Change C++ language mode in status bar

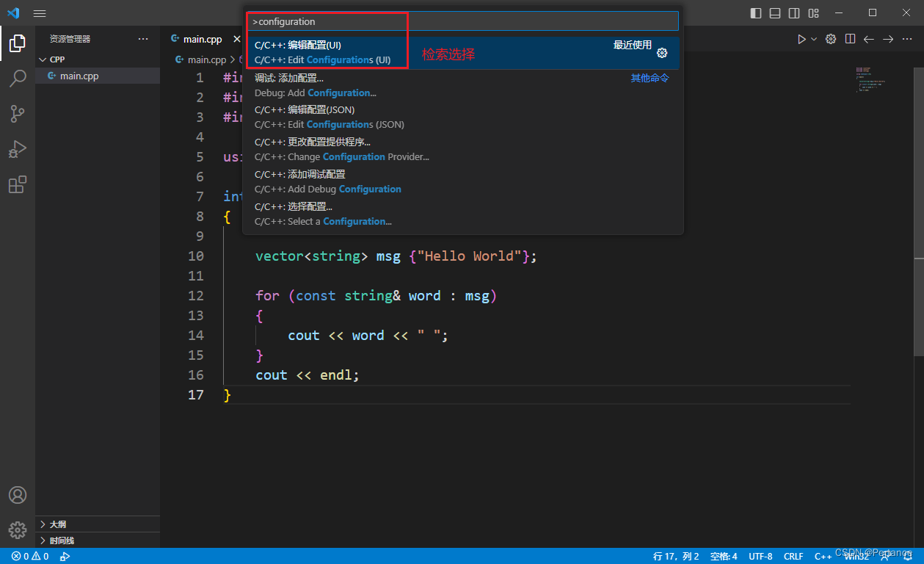point(823,557)
